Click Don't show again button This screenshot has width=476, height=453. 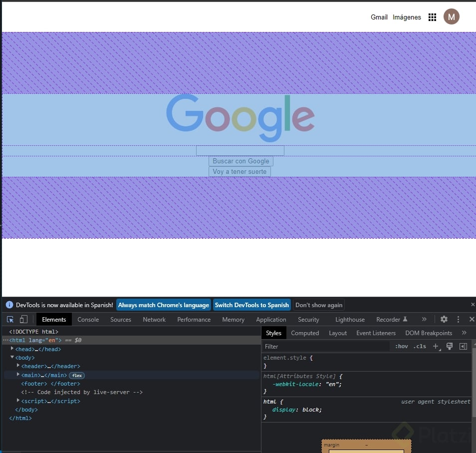point(319,305)
